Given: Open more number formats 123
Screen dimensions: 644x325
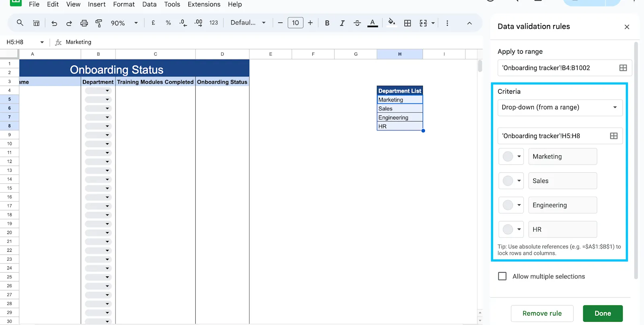Looking at the screenshot, I should [x=214, y=23].
